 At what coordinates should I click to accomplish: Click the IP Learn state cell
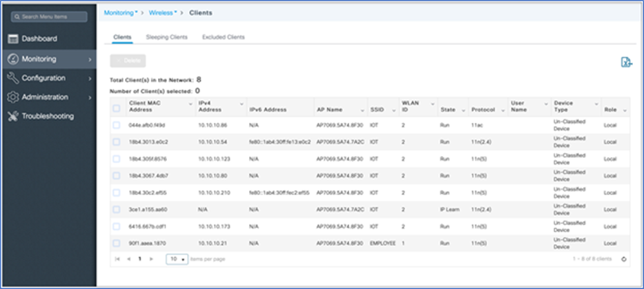[x=450, y=210]
